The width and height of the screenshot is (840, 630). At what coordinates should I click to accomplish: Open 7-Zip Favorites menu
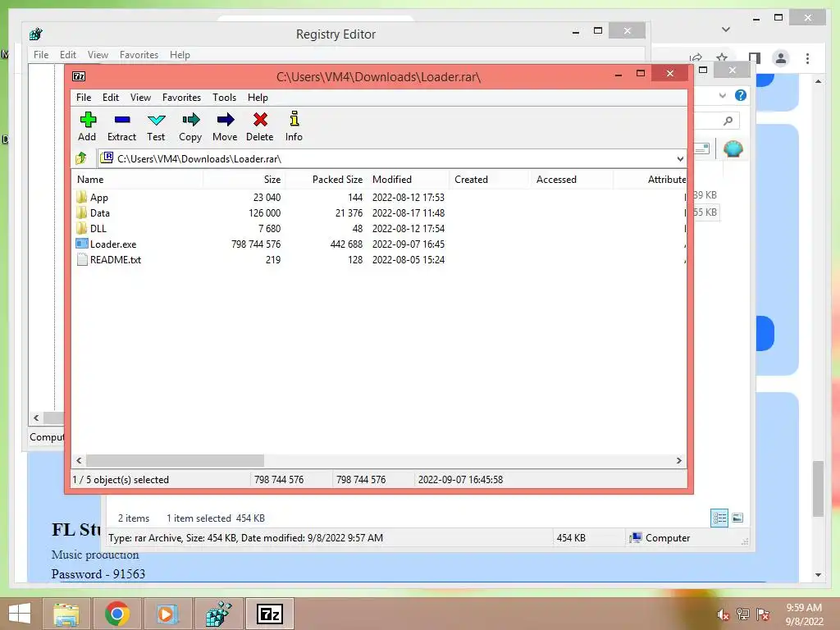(x=181, y=98)
